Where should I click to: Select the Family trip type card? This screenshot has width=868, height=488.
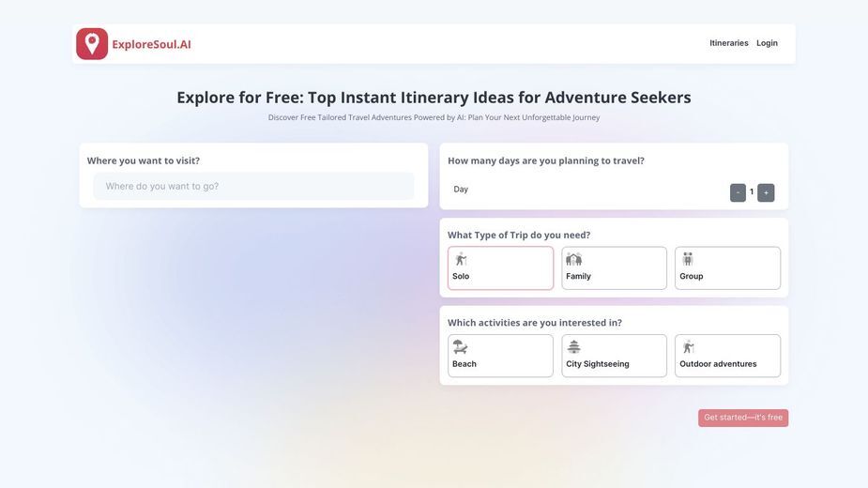click(614, 268)
